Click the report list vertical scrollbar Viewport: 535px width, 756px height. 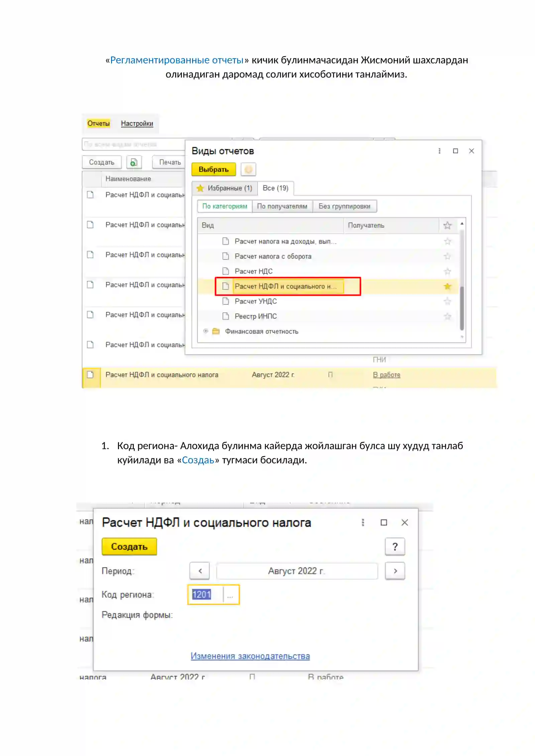pyautogui.click(x=462, y=281)
